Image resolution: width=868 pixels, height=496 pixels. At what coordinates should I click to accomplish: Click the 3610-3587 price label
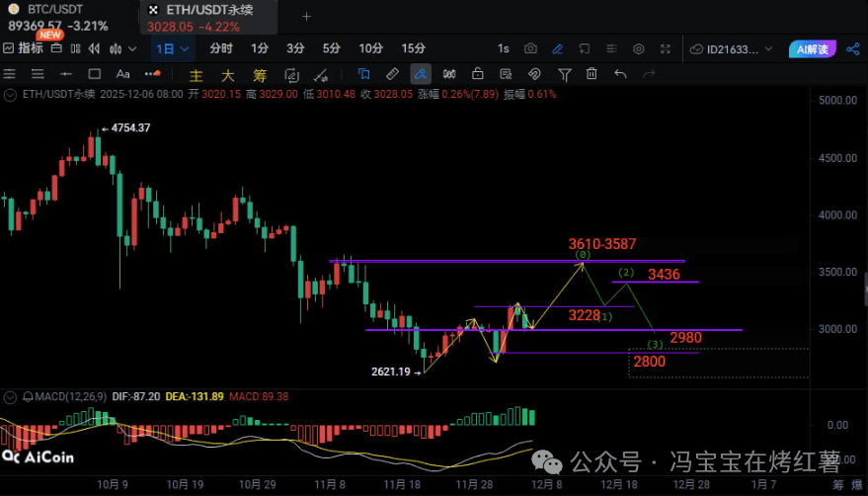(602, 244)
